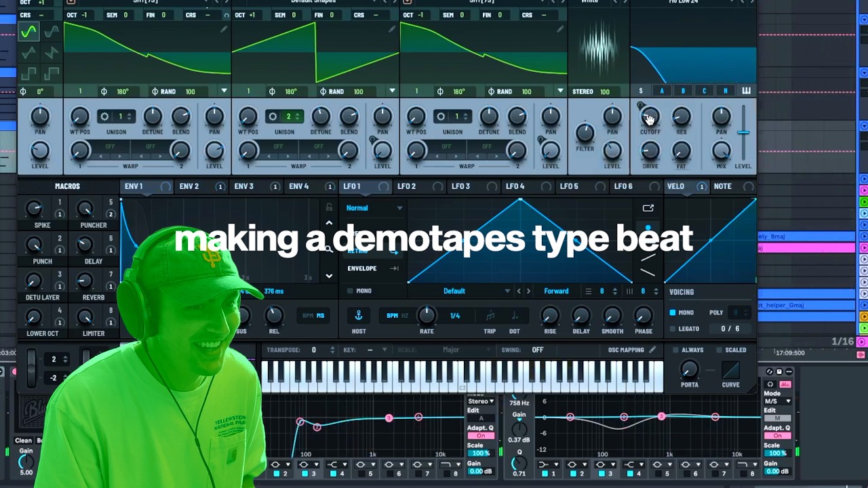Viewport: 868px width, 488px height.
Task: Open the M/S mode dropdown in right EQ
Action: (x=777, y=401)
